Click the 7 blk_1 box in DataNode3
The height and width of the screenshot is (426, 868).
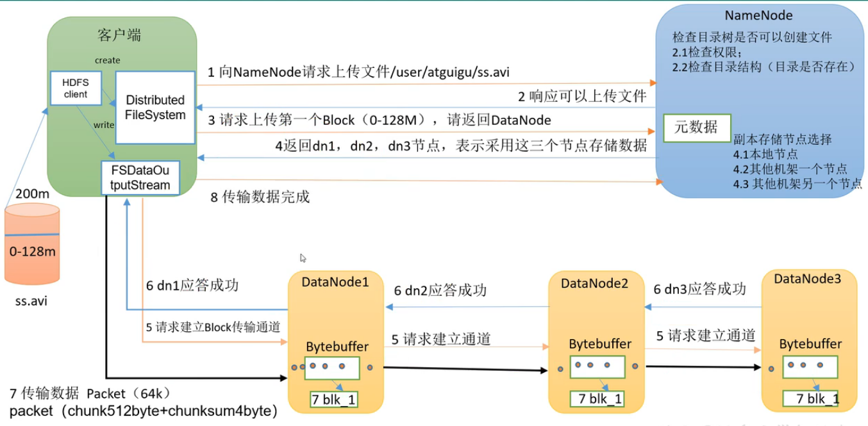point(810,398)
